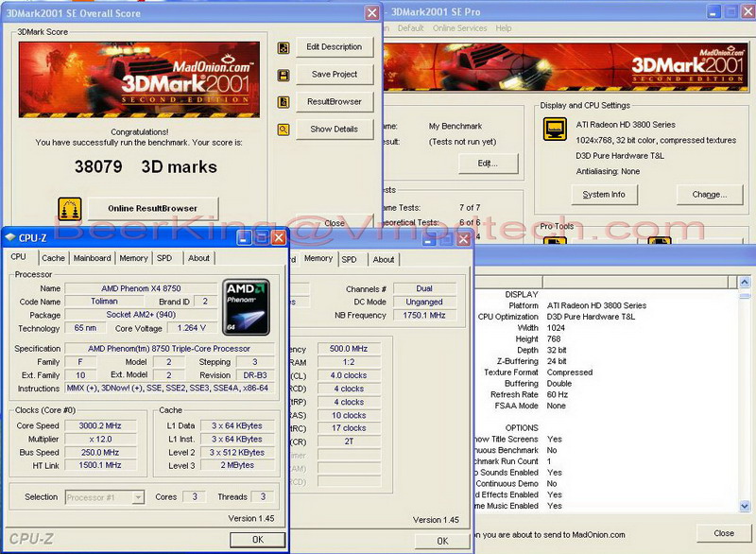Click the ResultBrowser document icon
The width and height of the screenshot is (756, 554).
coord(283,102)
